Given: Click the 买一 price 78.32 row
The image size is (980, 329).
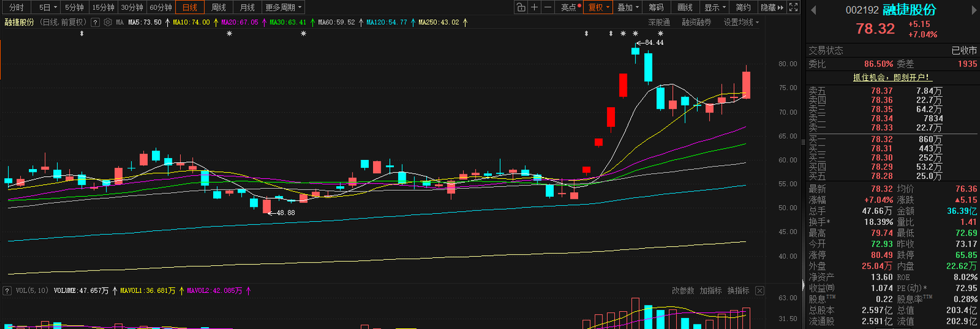Looking at the screenshot, I should 893,139.
